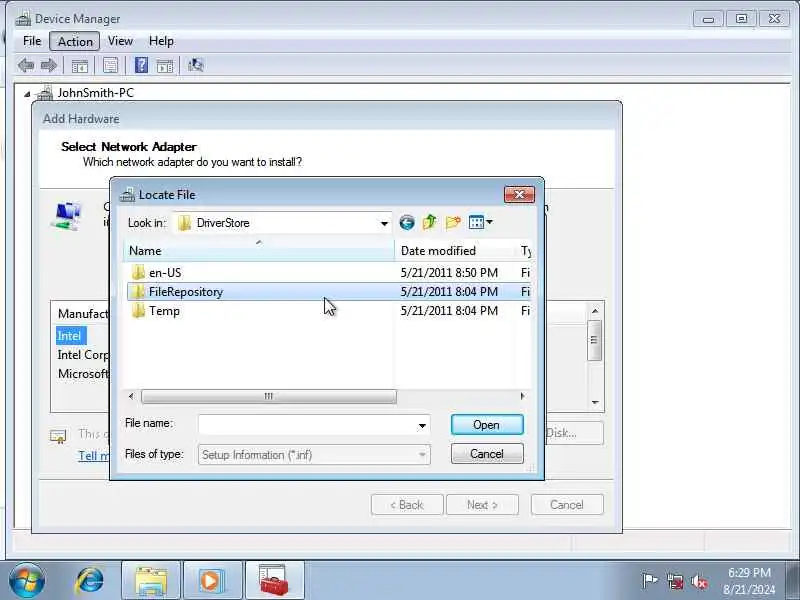800x600 pixels.
Task: Click the Add Hardware list vertical scrollbar thumb
Action: pos(594,340)
